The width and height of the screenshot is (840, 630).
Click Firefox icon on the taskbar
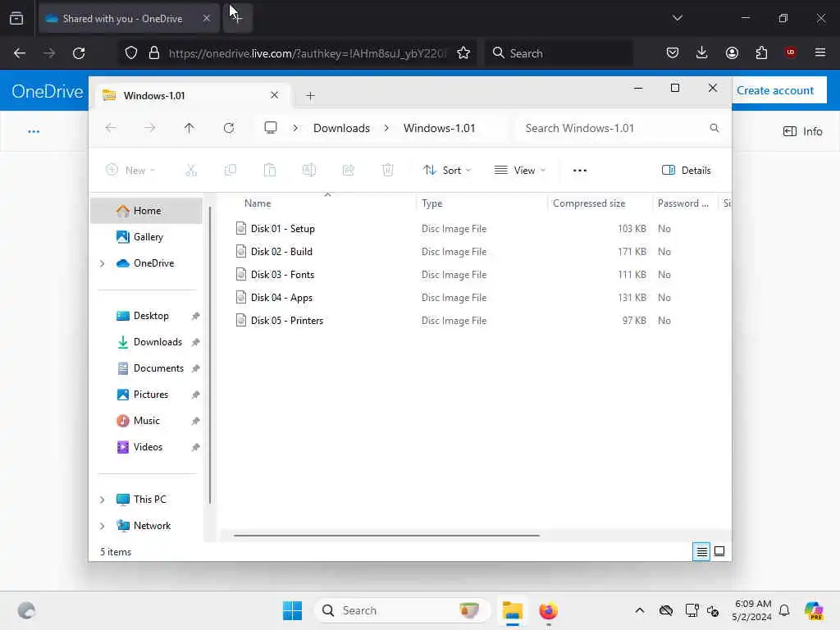[x=548, y=610]
